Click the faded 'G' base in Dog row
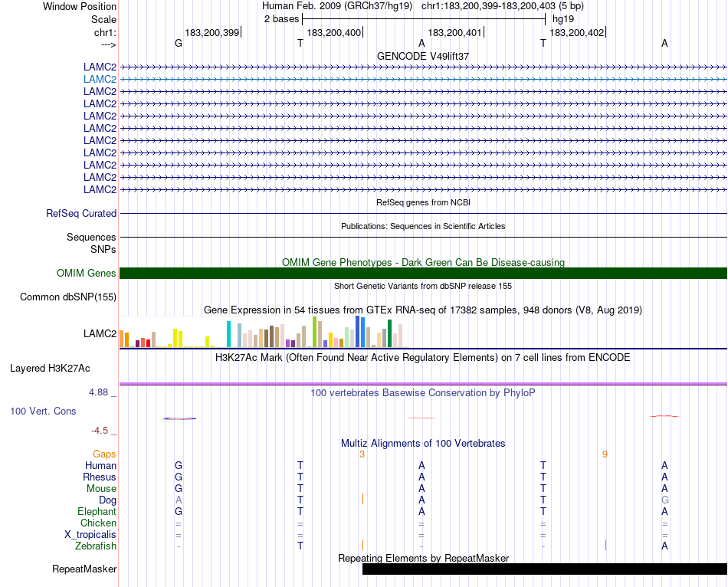 (665, 500)
